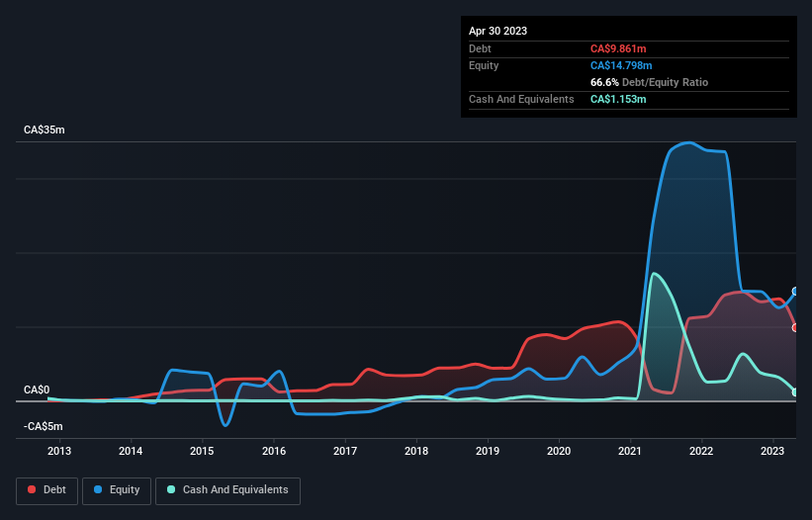This screenshot has width=812, height=520.
Task: Click the 2023 x-axis label
Action: [772, 451]
